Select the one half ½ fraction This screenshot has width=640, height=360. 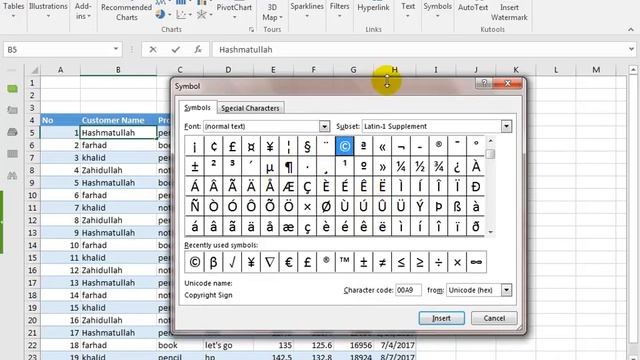[x=420, y=166]
